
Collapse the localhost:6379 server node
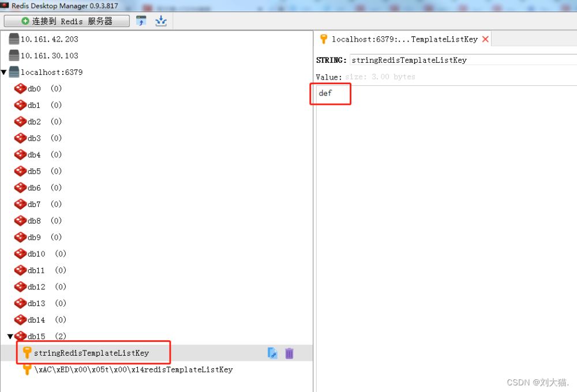tap(4, 73)
